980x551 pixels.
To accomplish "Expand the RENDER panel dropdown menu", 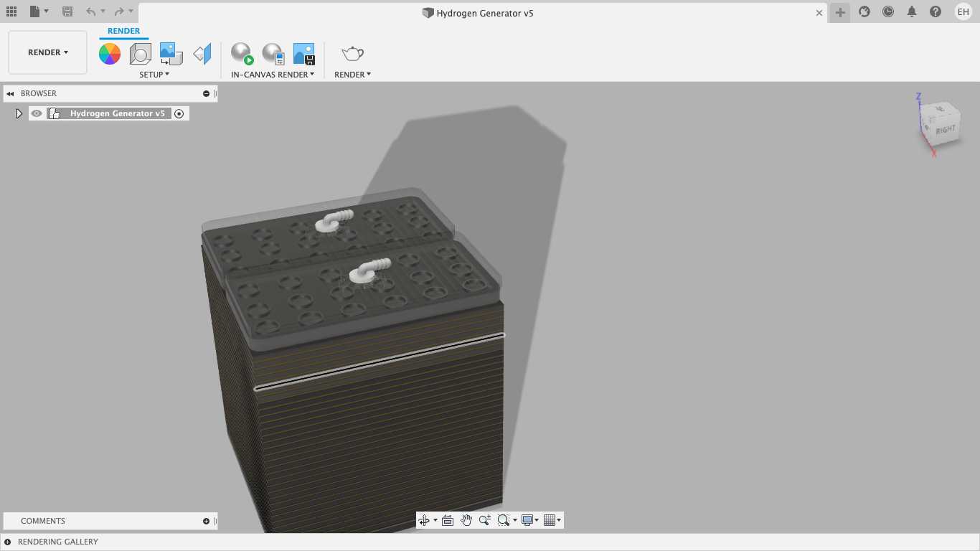I will click(x=352, y=75).
